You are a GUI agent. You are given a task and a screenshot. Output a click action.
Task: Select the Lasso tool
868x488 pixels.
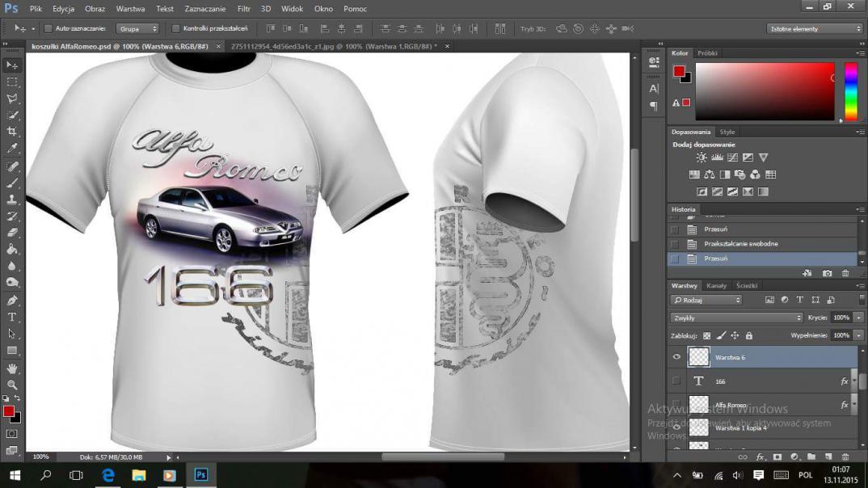[x=11, y=99]
